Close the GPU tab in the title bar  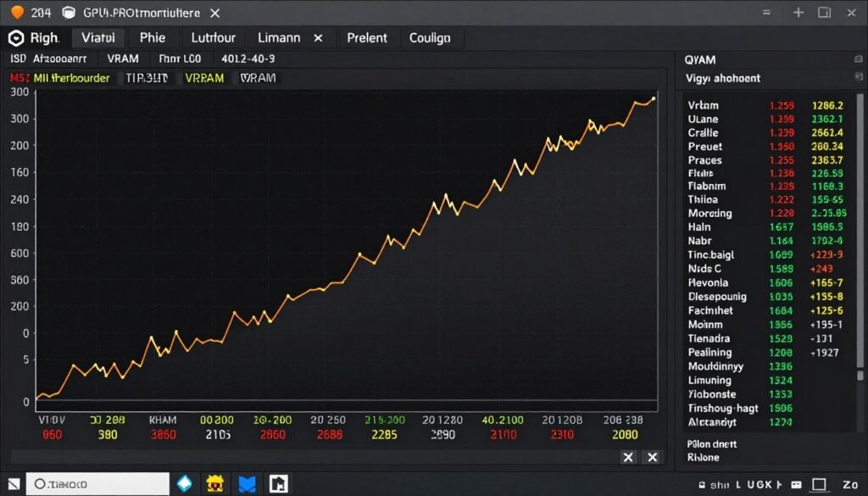(x=214, y=13)
